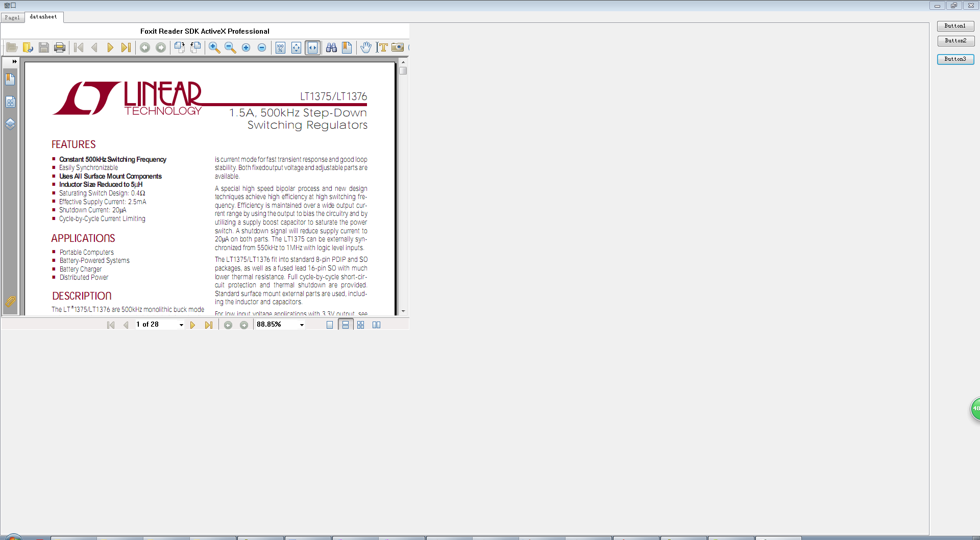Click the blue minus zoom-out button
The width and height of the screenshot is (980, 540).
pyautogui.click(x=262, y=47)
